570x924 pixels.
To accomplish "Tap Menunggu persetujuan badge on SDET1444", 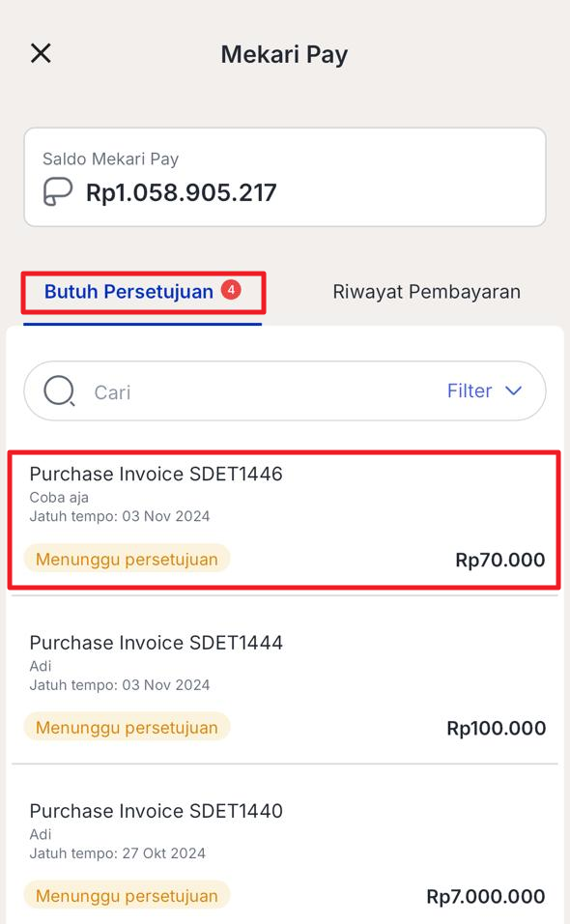I will click(127, 727).
